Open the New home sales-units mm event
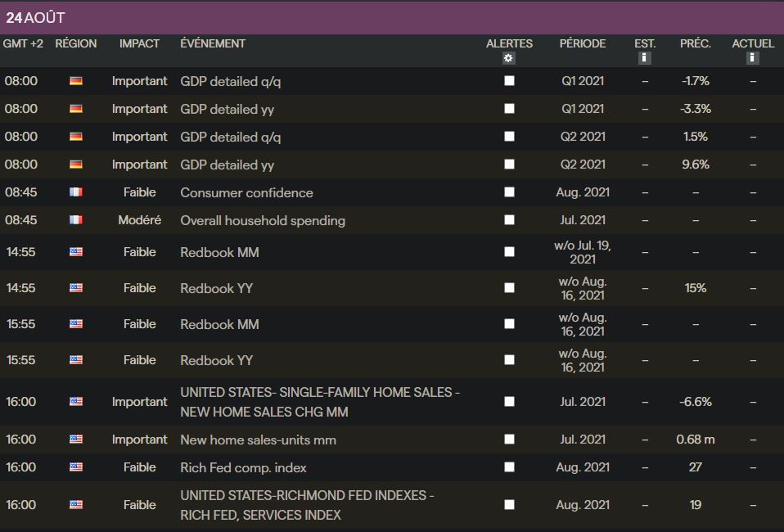The width and height of the screenshot is (784, 532). (258, 440)
